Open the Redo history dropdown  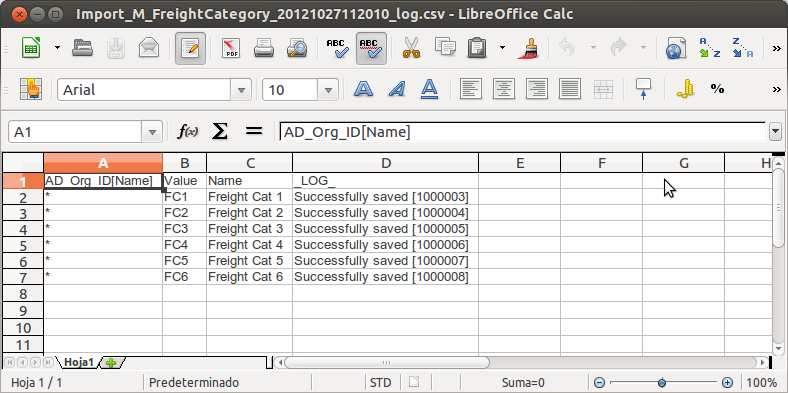643,48
